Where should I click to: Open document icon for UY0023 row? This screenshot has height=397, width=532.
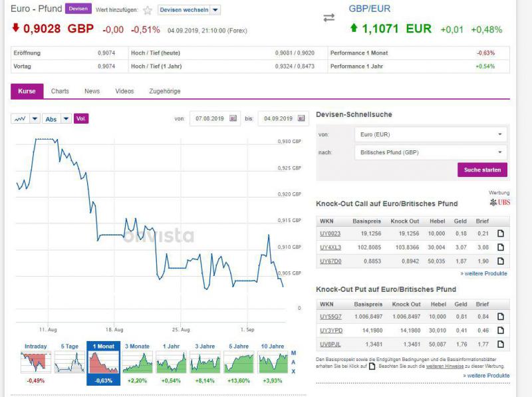[x=501, y=233]
